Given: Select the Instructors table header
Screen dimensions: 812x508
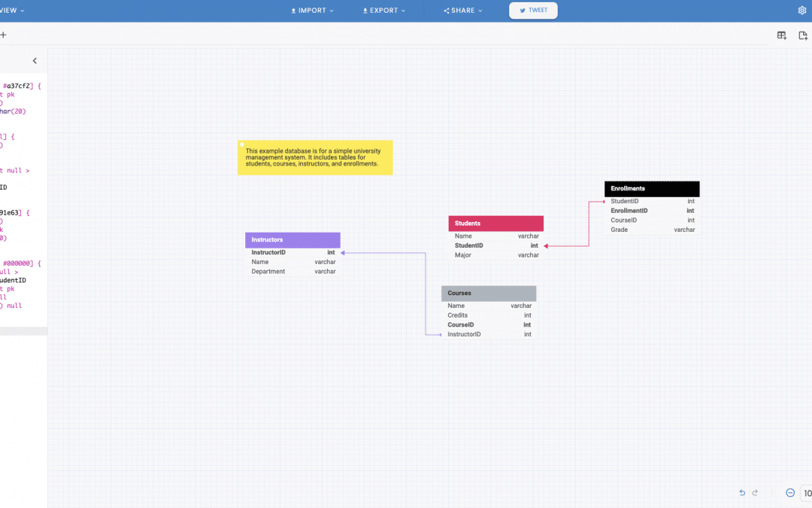Looking at the screenshot, I should click(292, 239).
